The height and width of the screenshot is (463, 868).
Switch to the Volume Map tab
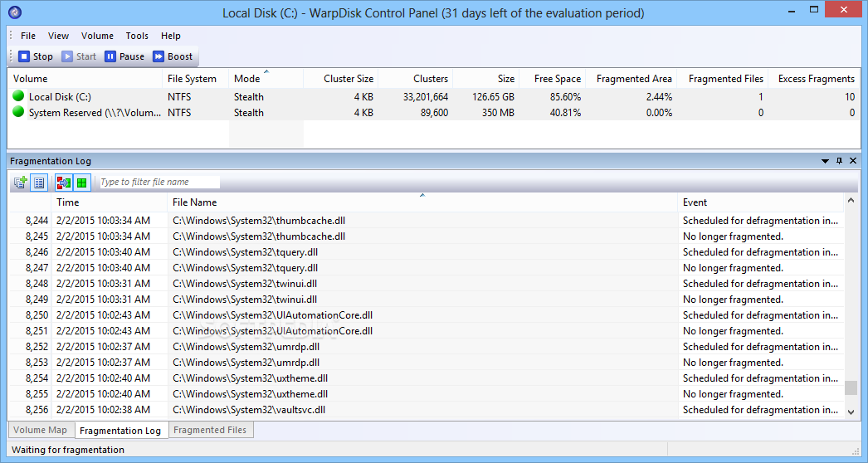[x=41, y=430]
